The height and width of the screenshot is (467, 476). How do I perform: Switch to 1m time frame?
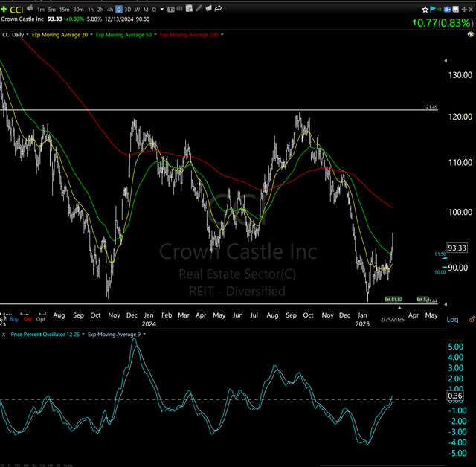coord(41,10)
